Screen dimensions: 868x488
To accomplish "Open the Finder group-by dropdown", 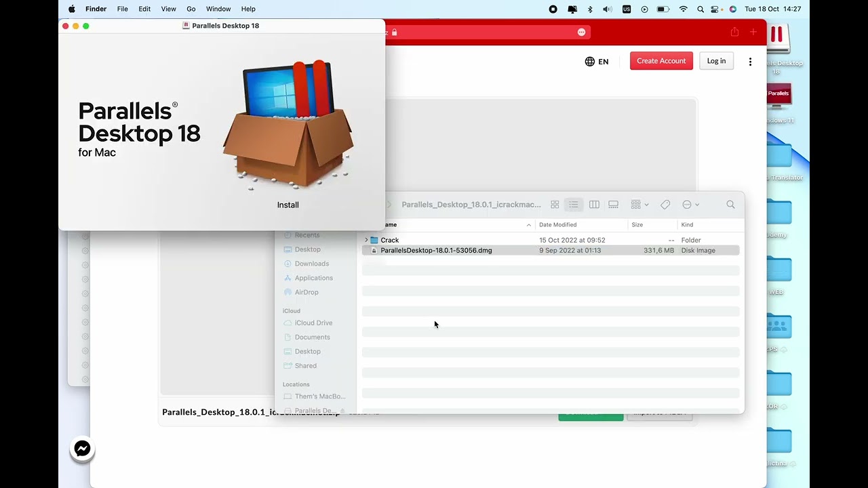I will pos(639,205).
